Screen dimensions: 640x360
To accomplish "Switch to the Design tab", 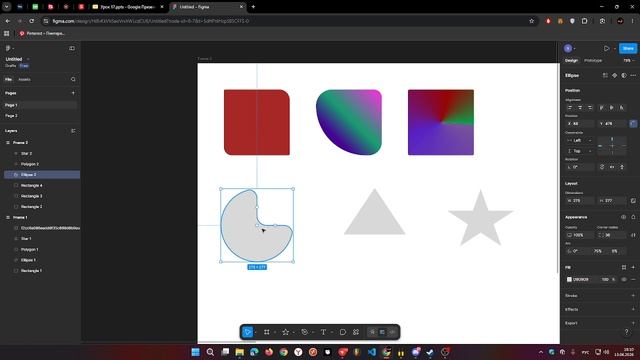I will [x=571, y=60].
